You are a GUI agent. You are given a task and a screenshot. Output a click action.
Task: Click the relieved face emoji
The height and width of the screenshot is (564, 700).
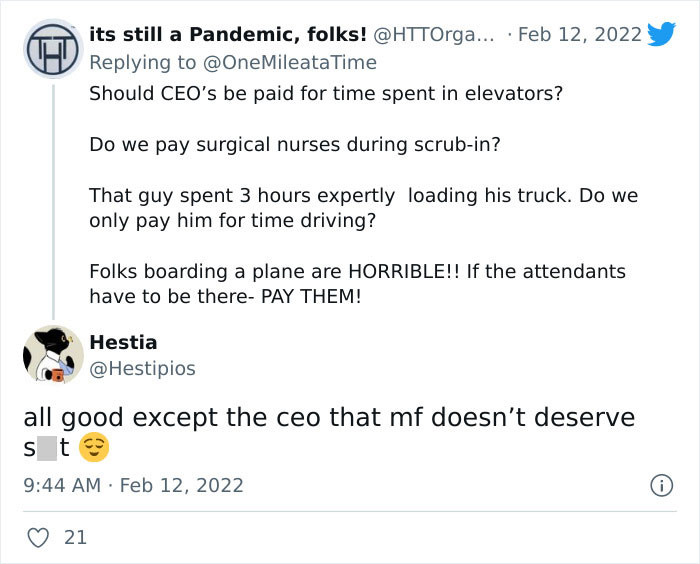(93, 448)
